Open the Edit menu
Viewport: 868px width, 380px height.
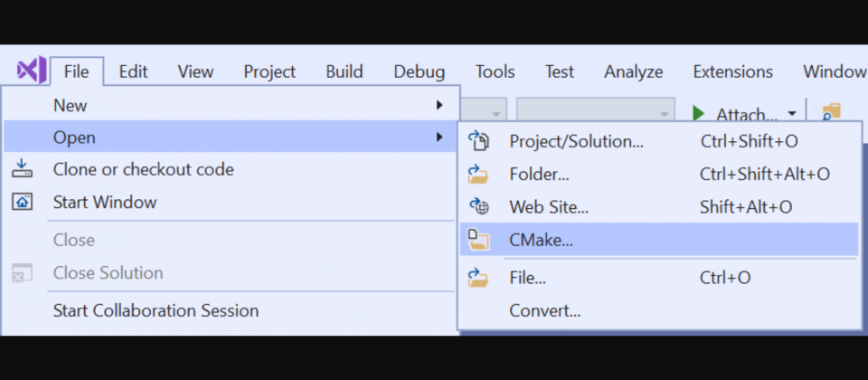click(x=134, y=71)
